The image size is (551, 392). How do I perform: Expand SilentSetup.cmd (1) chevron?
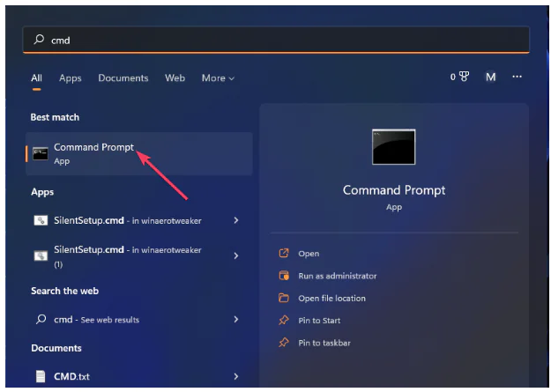[x=236, y=255]
